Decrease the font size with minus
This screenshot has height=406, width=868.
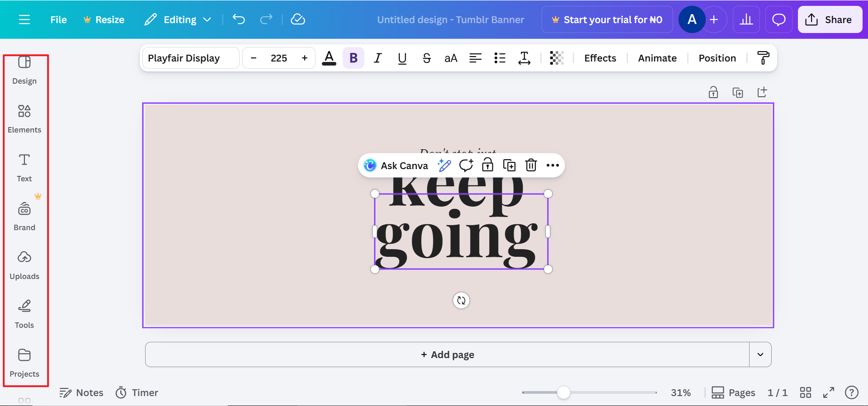pyautogui.click(x=254, y=58)
